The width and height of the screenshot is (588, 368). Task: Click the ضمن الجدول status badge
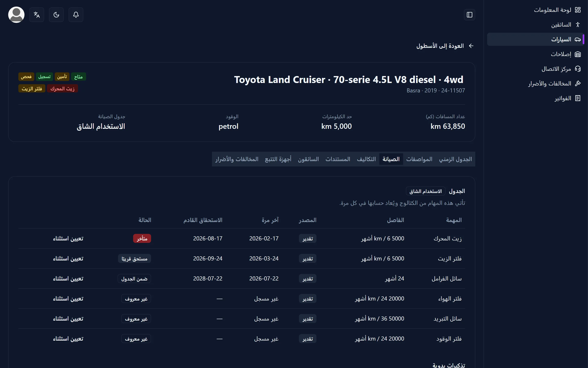[x=134, y=279]
